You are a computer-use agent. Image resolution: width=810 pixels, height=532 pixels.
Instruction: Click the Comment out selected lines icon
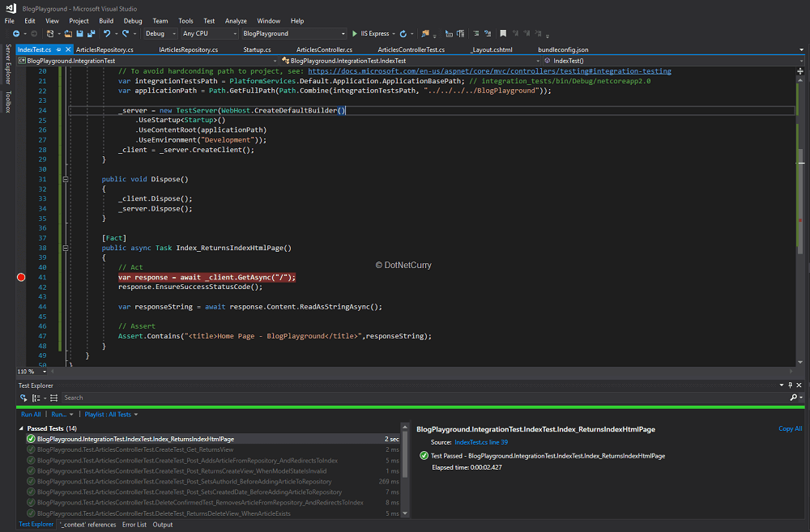tap(475, 33)
